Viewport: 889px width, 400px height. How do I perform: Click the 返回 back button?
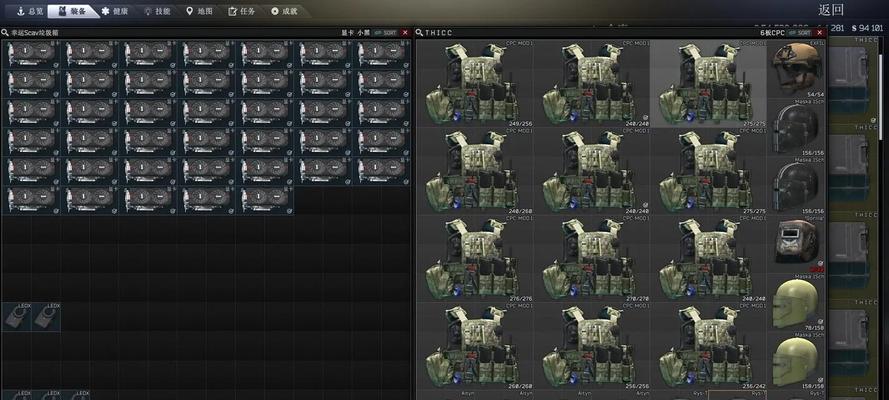[831, 10]
